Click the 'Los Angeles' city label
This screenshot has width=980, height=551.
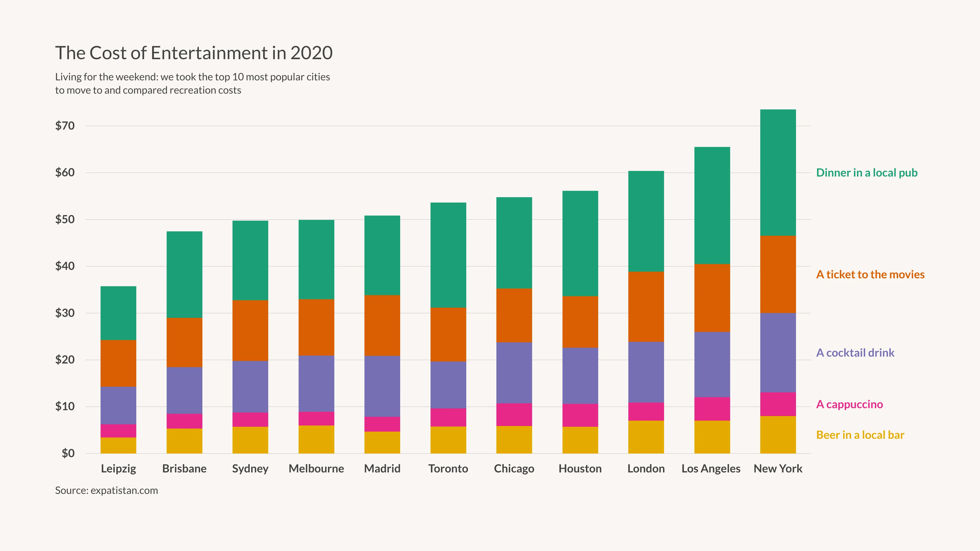pyautogui.click(x=711, y=469)
